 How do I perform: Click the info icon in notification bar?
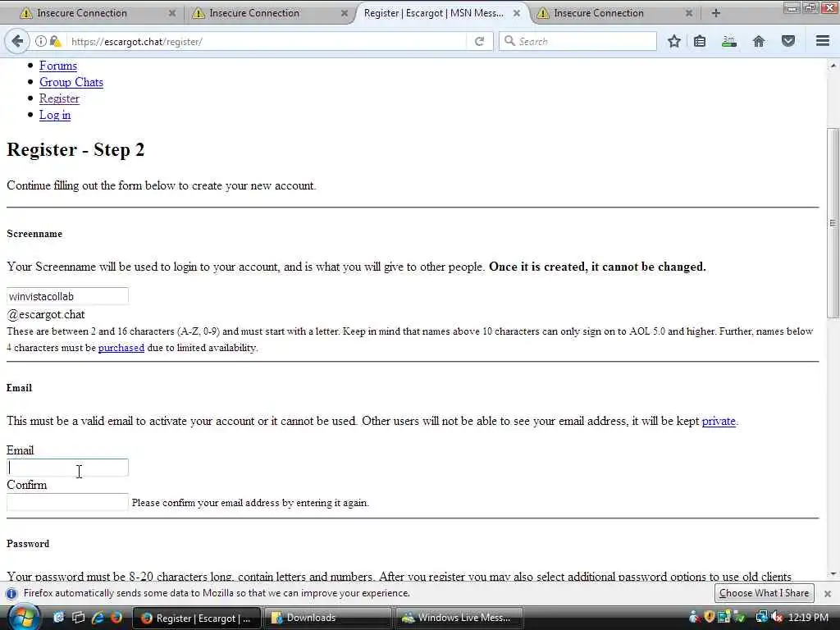tap(11, 594)
